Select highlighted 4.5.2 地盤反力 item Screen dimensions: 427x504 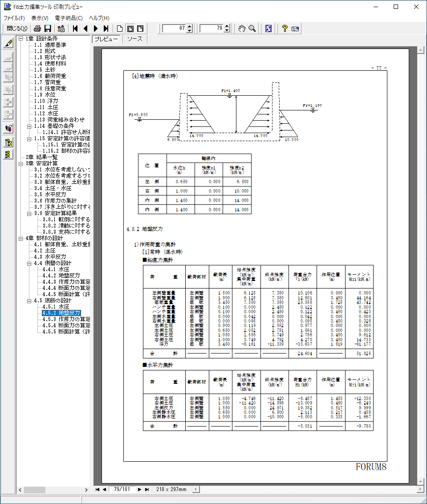tap(61, 313)
